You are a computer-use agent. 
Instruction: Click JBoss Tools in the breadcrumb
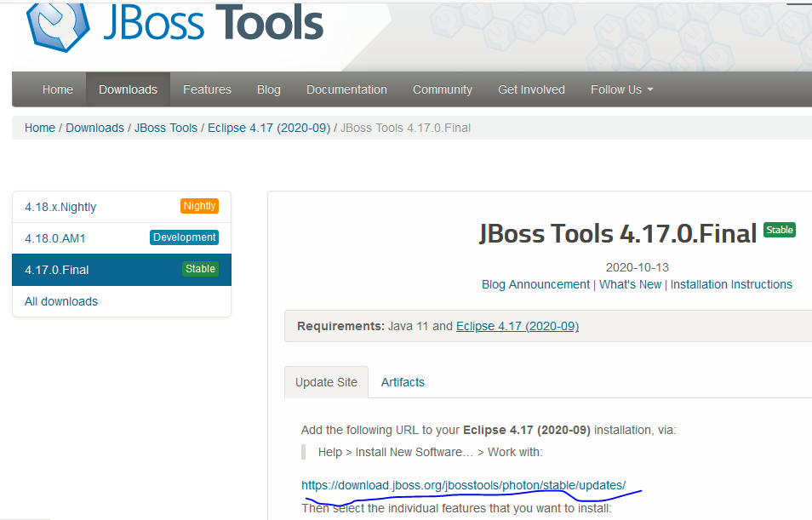click(166, 128)
